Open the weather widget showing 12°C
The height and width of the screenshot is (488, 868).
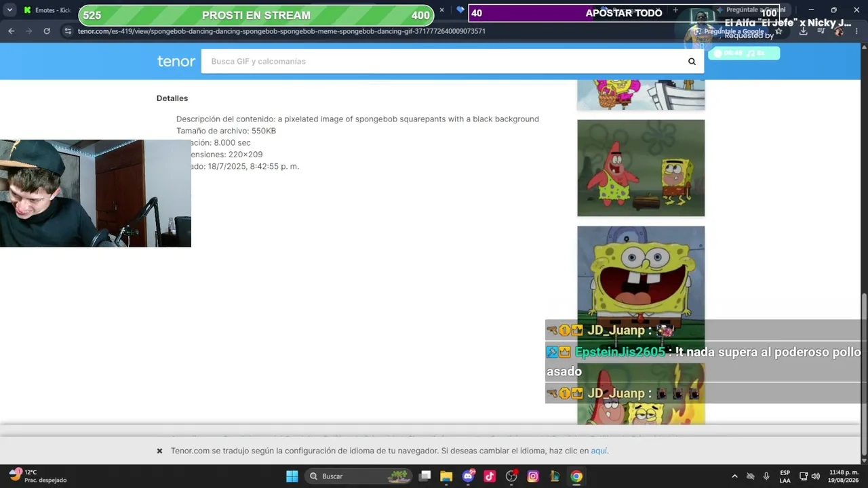(x=37, y=476)
